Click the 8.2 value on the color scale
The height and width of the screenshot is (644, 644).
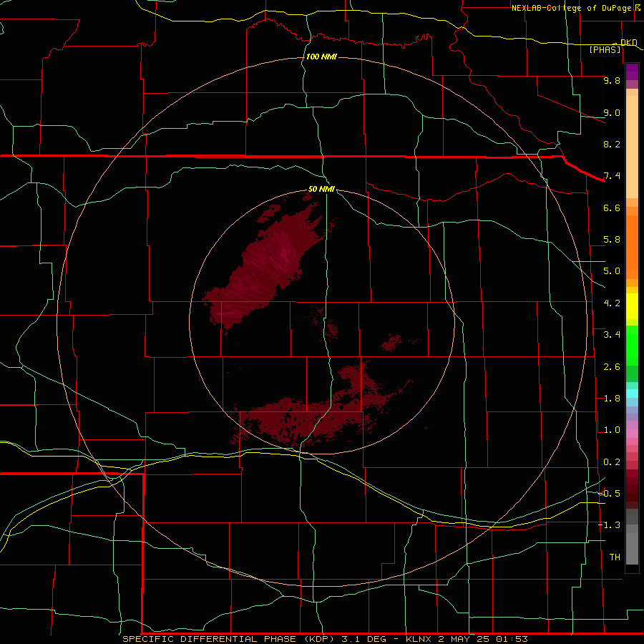point(612,144)
